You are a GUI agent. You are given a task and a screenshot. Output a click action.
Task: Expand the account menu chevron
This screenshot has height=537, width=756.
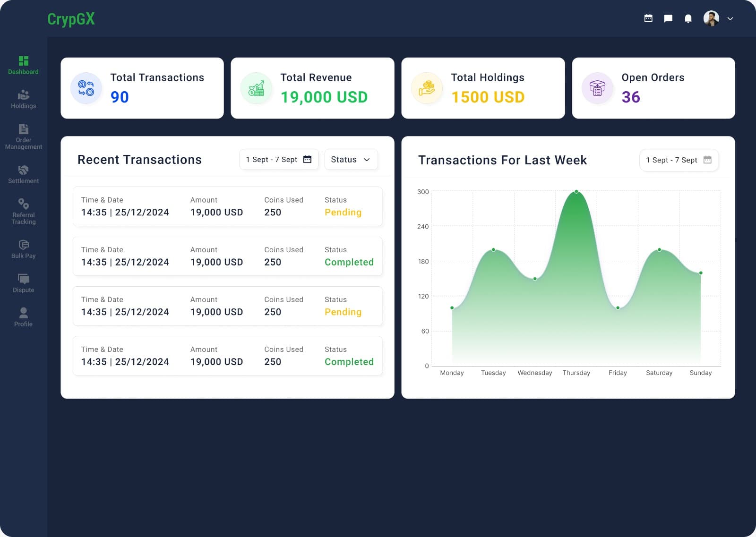pyautogui.click(x=730, y=18)
